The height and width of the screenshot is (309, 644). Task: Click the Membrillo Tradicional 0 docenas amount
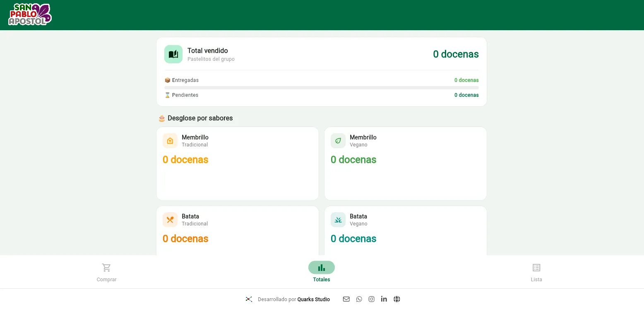pyautogui.click(x=185, y=160)
